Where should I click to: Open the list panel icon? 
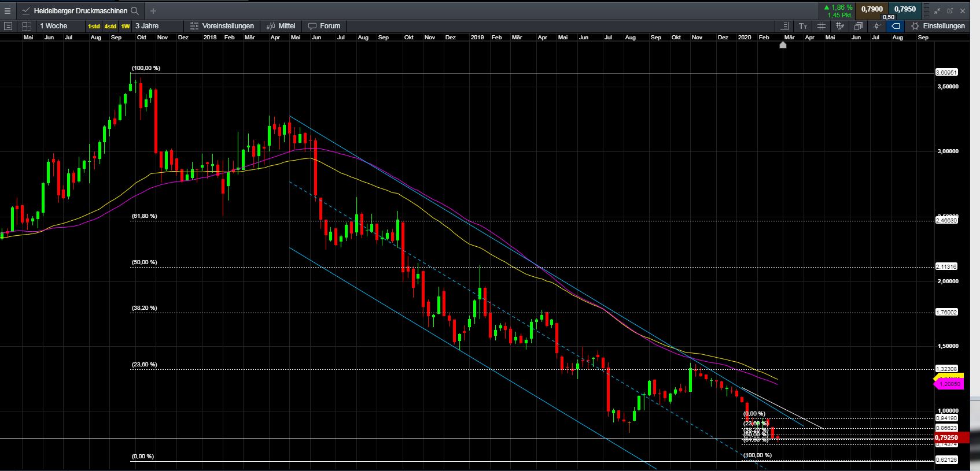(x=8, y=26)
